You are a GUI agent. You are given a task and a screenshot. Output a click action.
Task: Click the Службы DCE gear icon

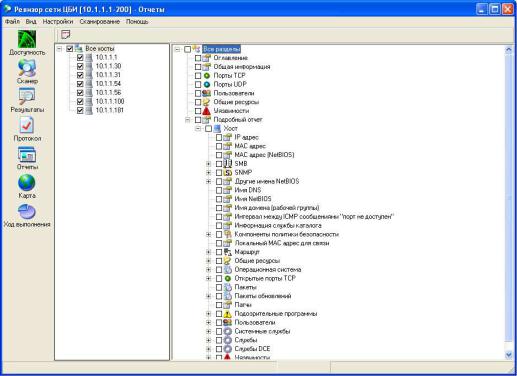click(x=228, y=349)
